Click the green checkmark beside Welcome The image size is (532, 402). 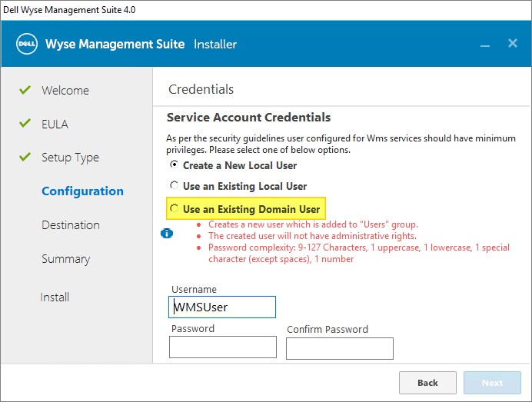coord(24,90)
